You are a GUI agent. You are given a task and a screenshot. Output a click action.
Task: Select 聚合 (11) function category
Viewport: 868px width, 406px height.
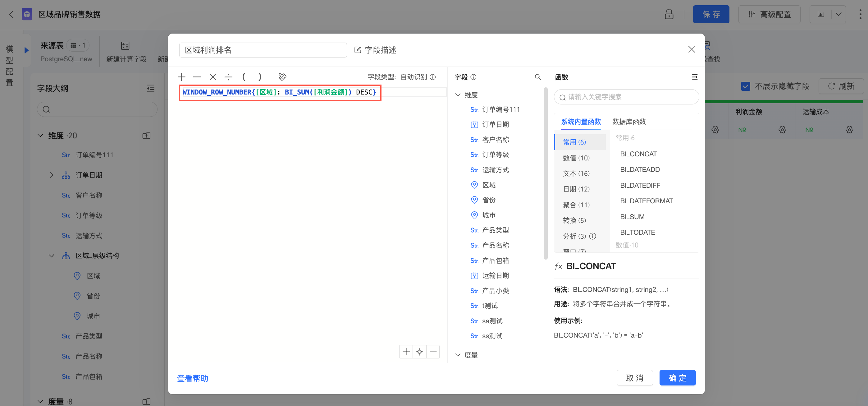(576, 205)
